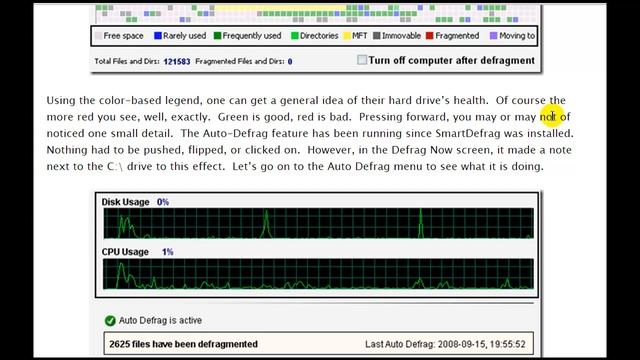Click the disk cluster map at top

pos(316,13)
